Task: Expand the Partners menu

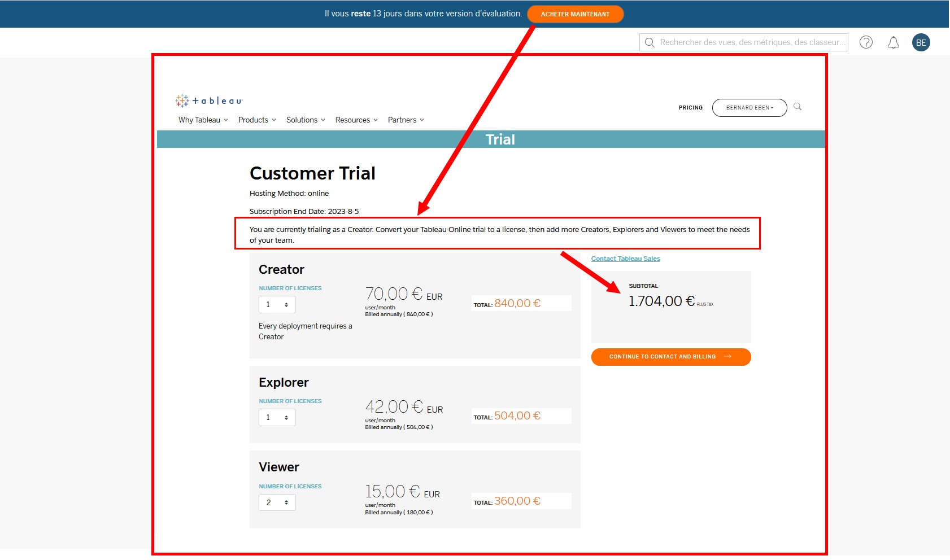Action: pos(406,120)
